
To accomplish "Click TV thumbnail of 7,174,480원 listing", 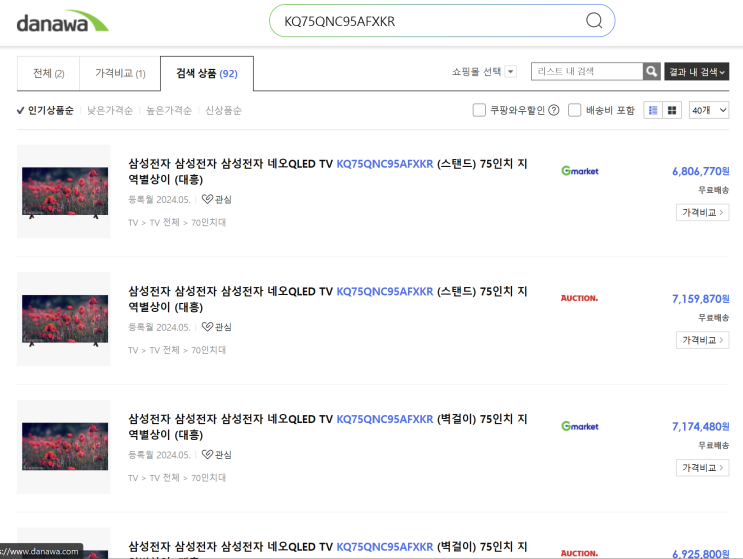I will [64, 447].
